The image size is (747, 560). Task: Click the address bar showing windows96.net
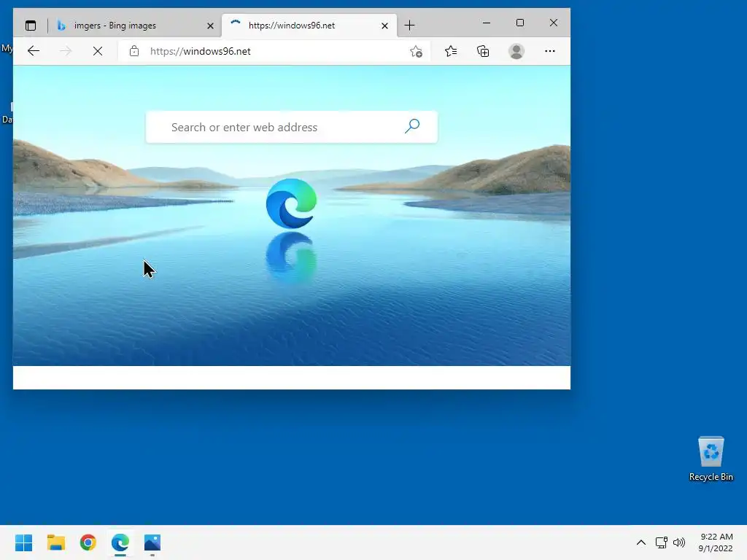[x=274, y=51]
